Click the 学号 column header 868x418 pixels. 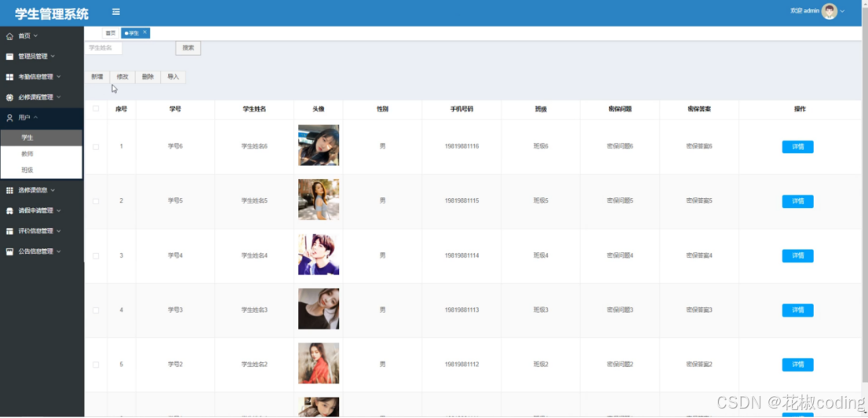tap(176, 109)
